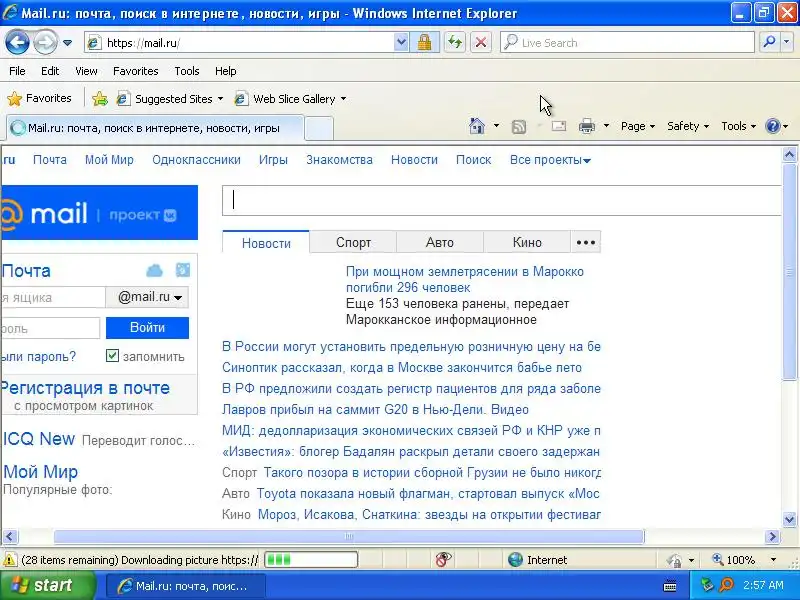
Task: Expand the address bar URL dropdown
Action: (402, 42)
